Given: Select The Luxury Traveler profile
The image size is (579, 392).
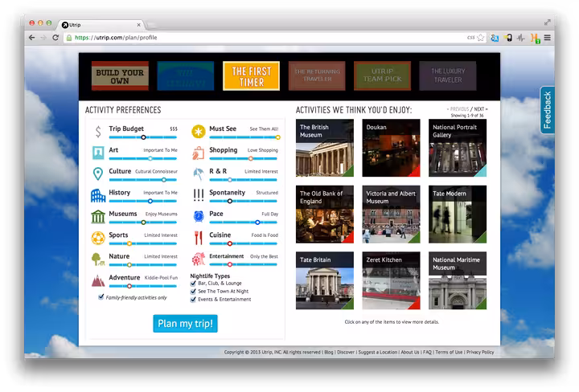Looking at the screenshot, I should 448,76.
